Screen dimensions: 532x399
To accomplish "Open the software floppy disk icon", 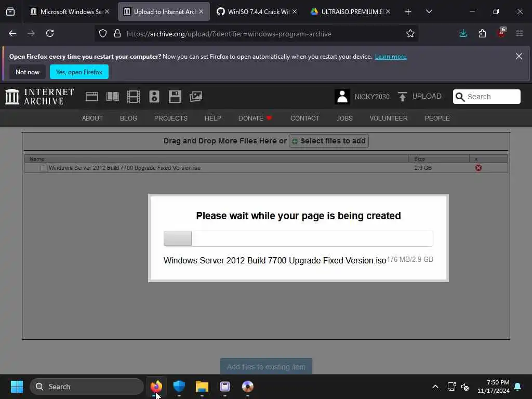I will pos(175,97).
